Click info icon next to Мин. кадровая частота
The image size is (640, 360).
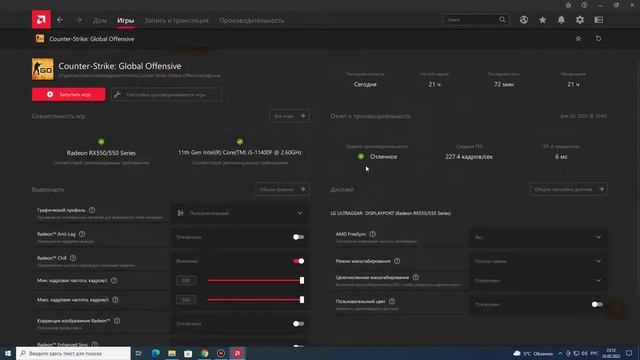[x=114, y=280]
